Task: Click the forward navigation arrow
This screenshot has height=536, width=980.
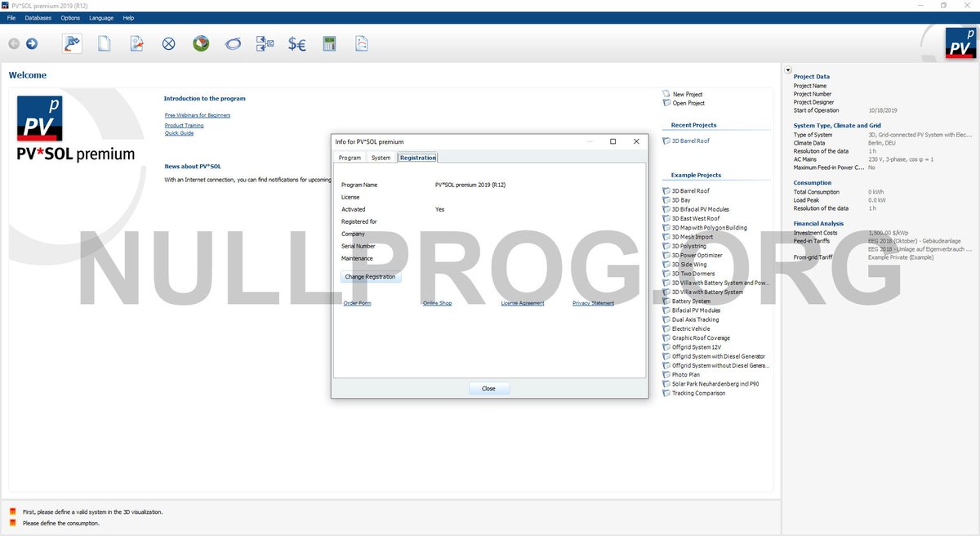Action: tap(32, 44)
